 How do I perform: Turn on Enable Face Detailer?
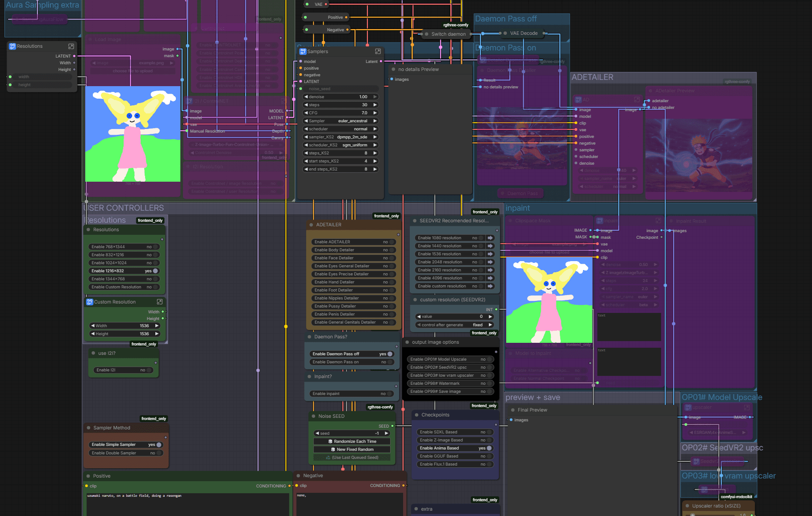coord(353,258)
